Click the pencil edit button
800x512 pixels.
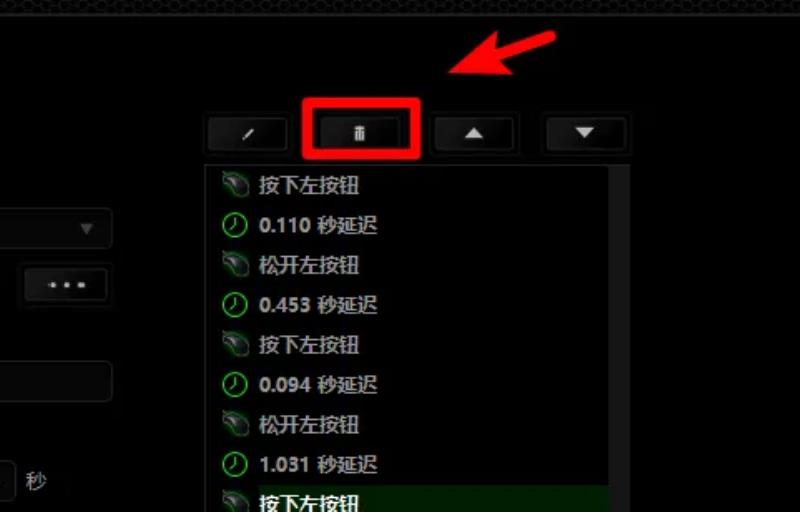coord(247,134)
